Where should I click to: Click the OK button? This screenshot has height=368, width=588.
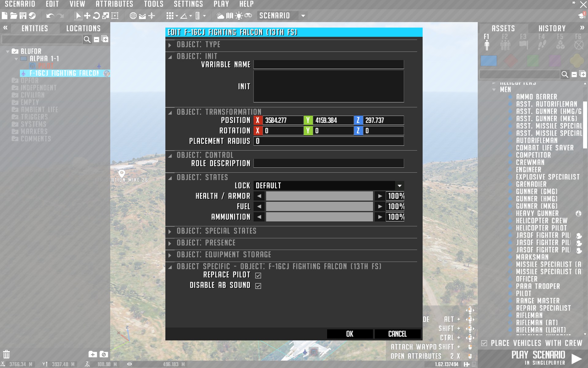point(350,334)
